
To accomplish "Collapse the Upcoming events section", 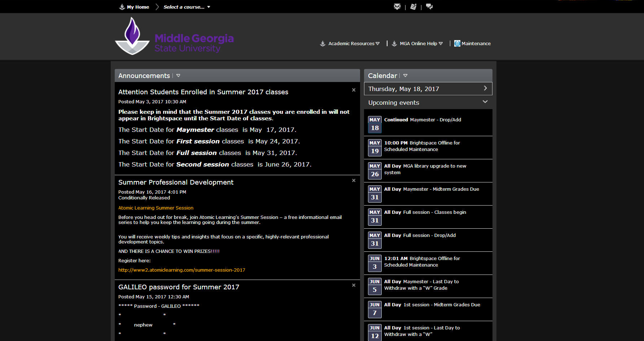I will [485, 102].
